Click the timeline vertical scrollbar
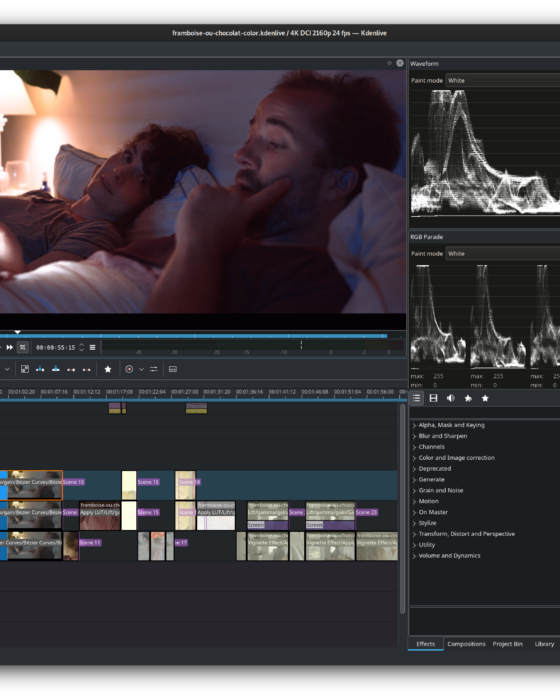 pos(402,509)
